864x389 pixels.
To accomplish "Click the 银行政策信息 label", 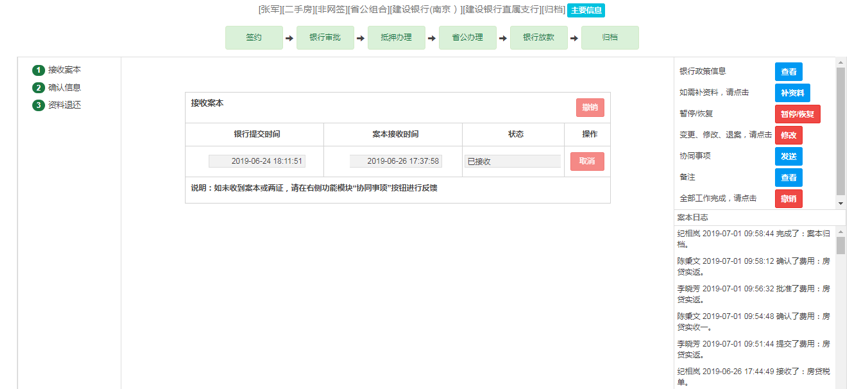I will coord(703,71).
